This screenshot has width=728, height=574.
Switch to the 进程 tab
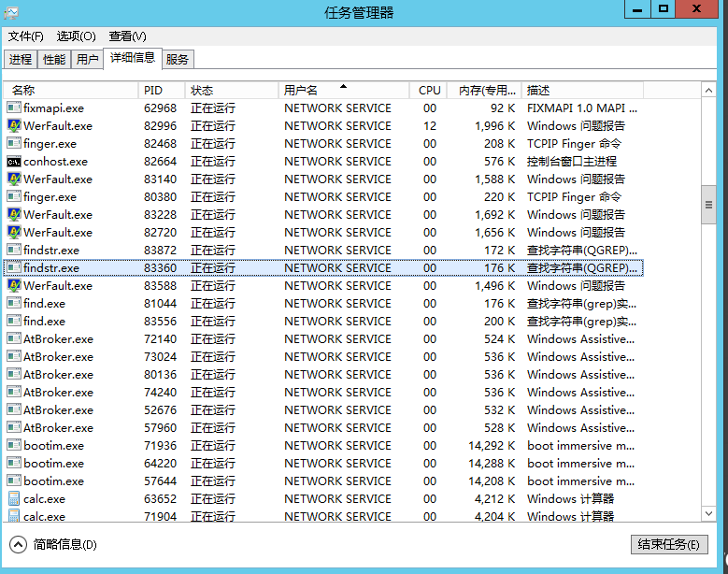[21, 60]
